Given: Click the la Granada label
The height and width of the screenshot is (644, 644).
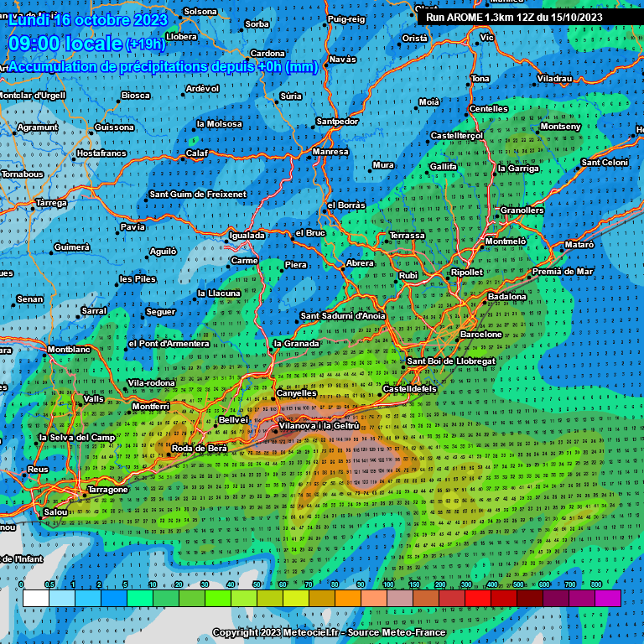Looking at the screenshot, I should (297, 343).
